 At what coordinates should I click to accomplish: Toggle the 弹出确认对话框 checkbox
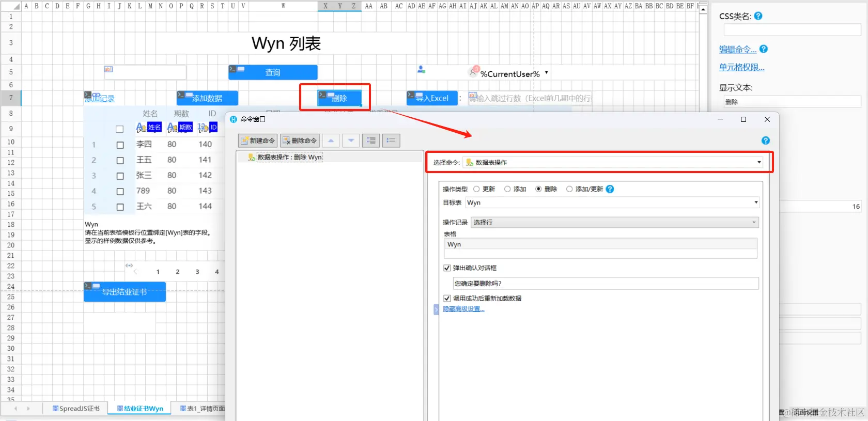pos(447,268)
